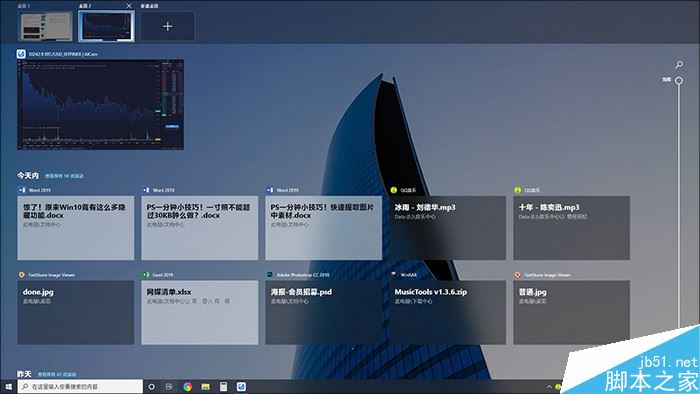Open the 海报-会员招募.psd activity card

pyautogui.click(x=323, y=312)
